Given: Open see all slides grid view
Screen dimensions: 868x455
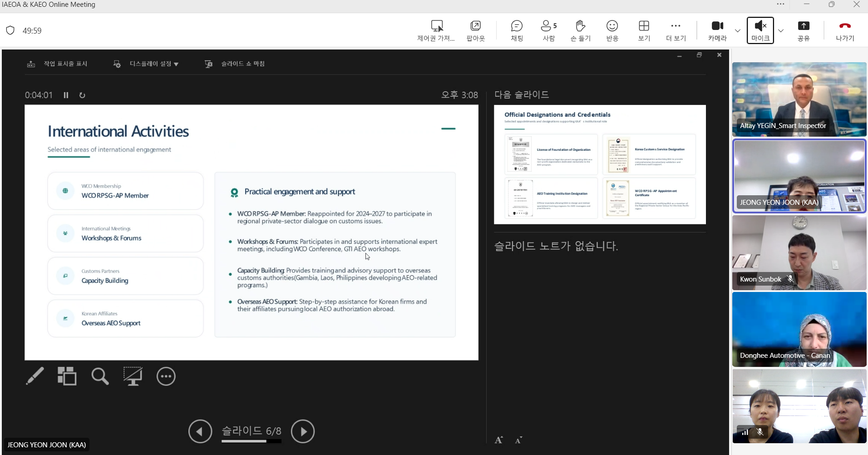Looking at the screenshot, I should tap(67, 376).
